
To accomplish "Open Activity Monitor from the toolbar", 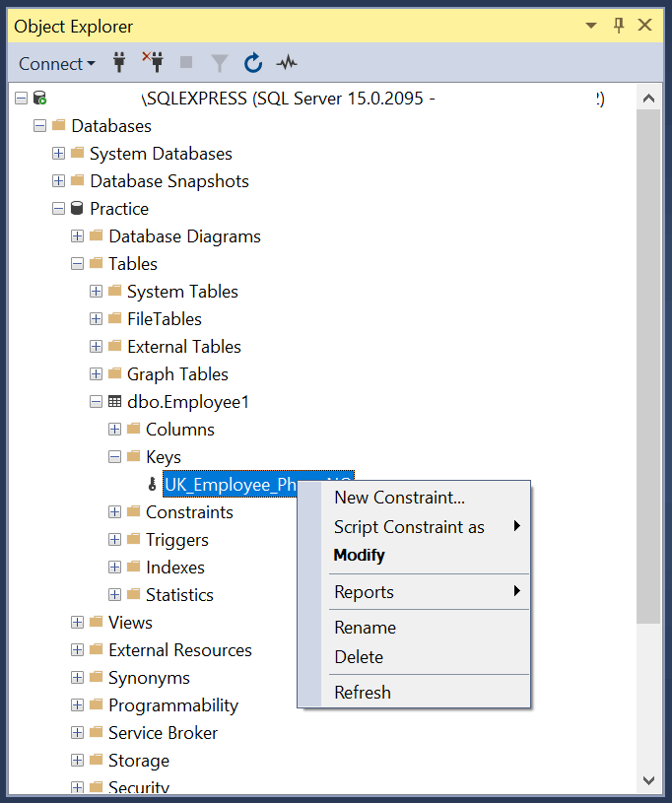I will [286, 62].
